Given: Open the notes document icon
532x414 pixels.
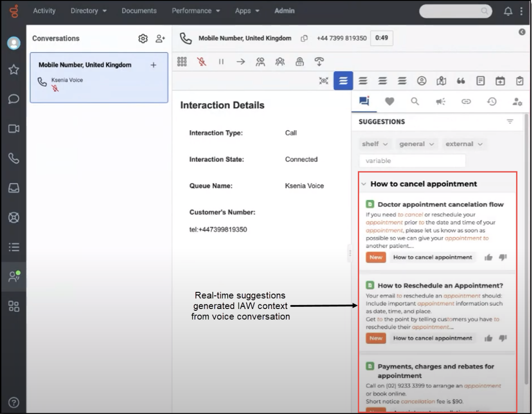Looking at the screenshot, I should [481, 81].
